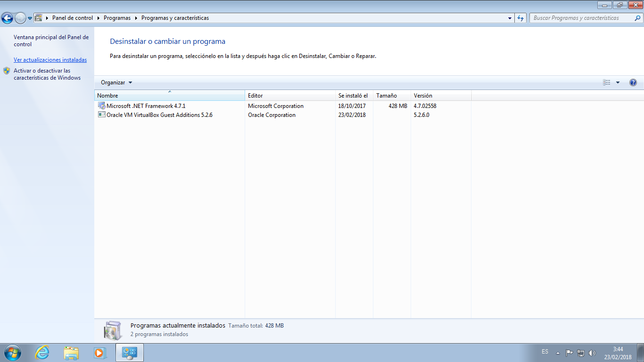Select 'Panel de control' breadcrumb
The image size is (644, 362).
pyautogui.click(x=73, y=18)
